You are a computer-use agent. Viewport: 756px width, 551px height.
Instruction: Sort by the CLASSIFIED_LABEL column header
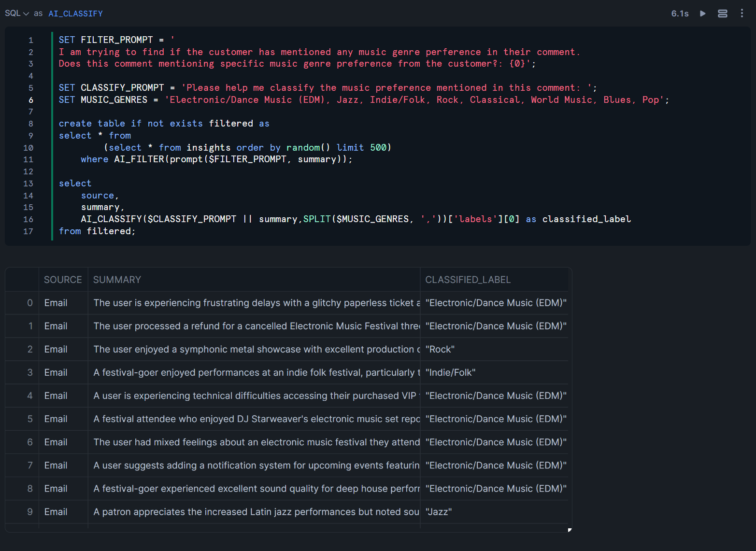click(496, 280)
